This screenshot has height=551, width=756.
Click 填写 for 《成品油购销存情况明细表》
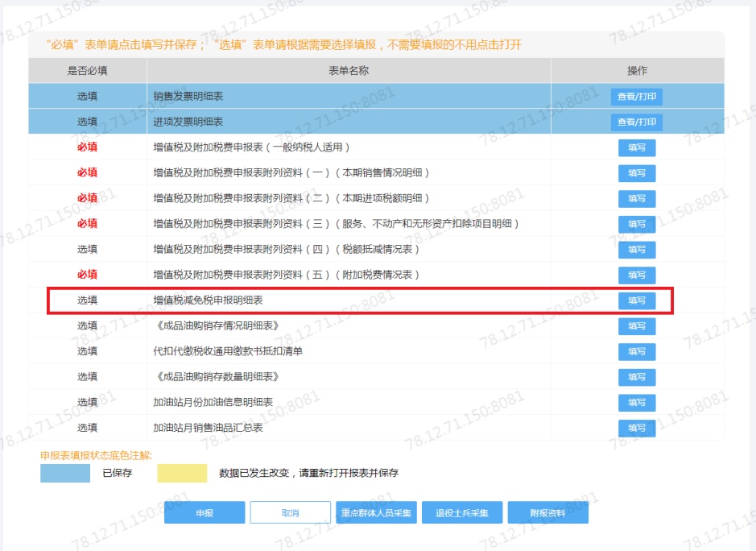coord(636,326)
